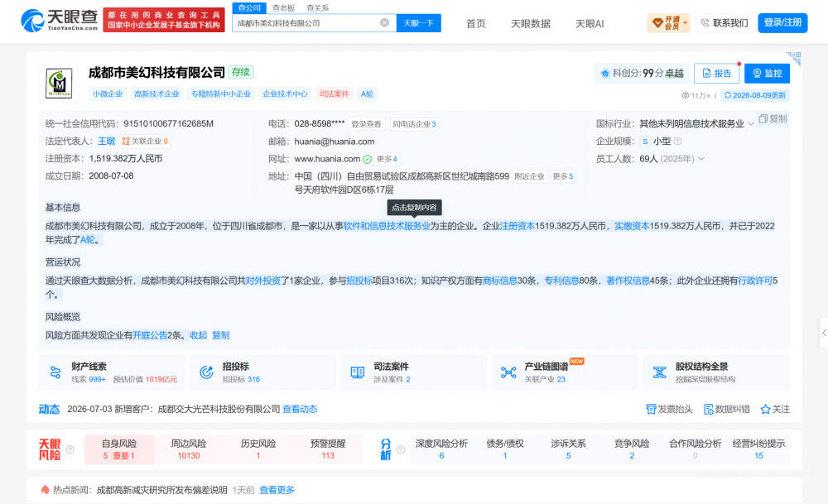Select the 查公司 search tab
This screenshot has height=504, width=828.
[249, 8]
